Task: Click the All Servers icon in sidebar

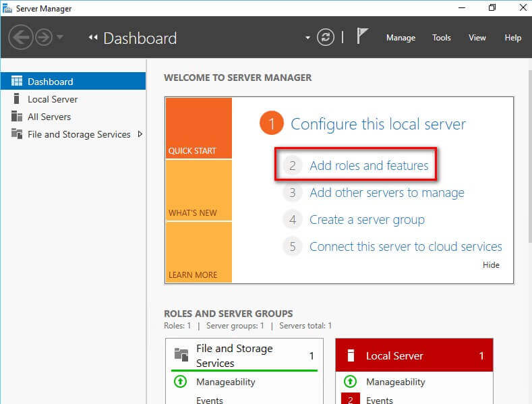Action: (x=17, y=116)
